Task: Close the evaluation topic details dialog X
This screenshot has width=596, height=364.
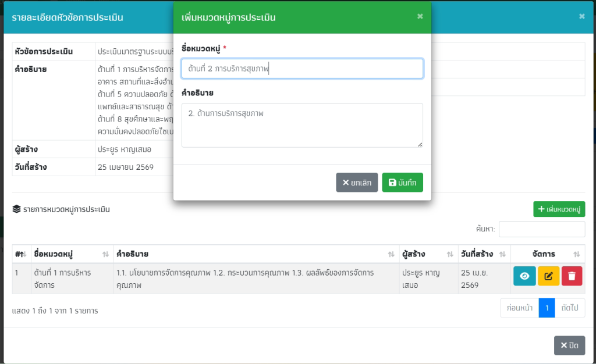Action: tap(582, 16)
